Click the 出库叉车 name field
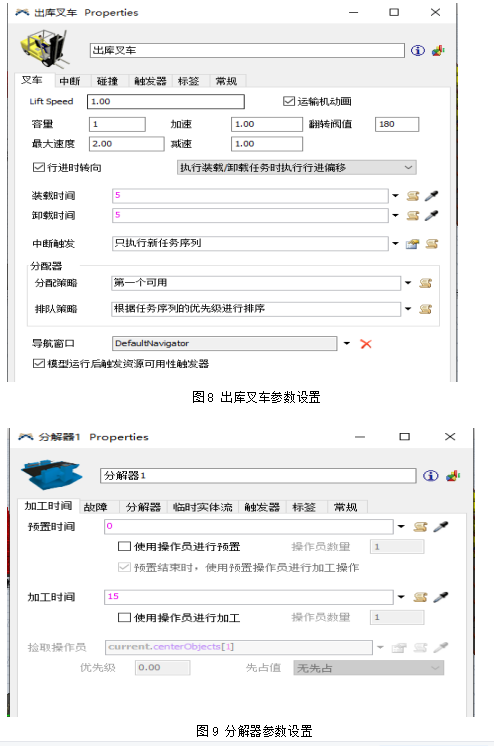The image size is (494, 746). tap(247, 50)
